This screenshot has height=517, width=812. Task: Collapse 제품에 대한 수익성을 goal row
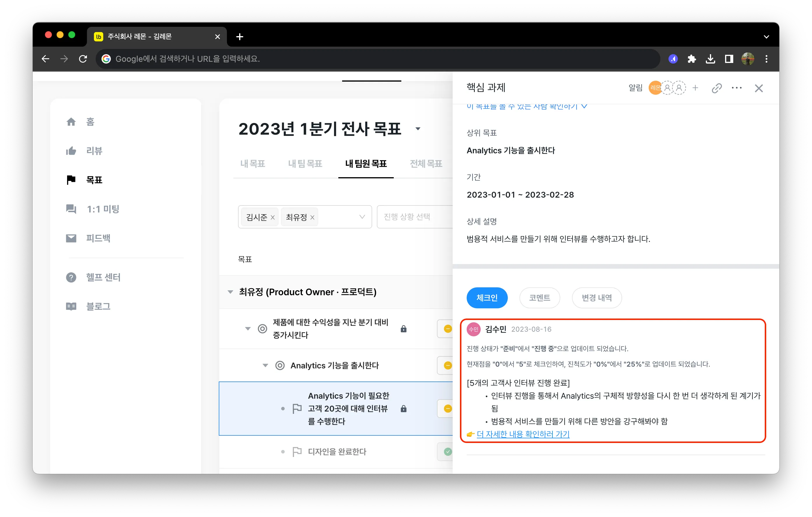[248, 329]
